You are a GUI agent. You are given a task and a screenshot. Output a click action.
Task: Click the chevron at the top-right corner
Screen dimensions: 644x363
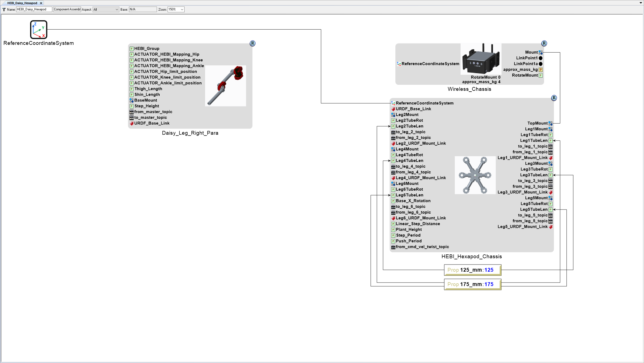pos(641,3)
